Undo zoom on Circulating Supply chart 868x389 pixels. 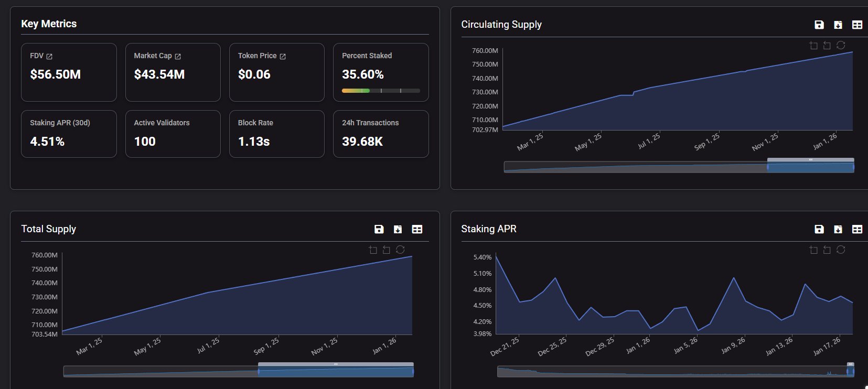pyautogui.click(x=827, y=46)
